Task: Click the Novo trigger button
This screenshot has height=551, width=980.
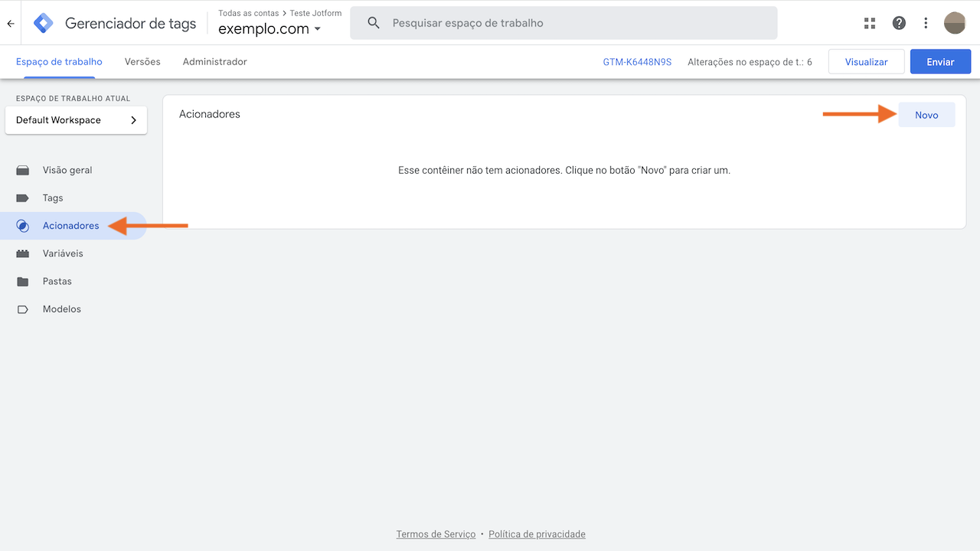Action: tap(926, 114)
